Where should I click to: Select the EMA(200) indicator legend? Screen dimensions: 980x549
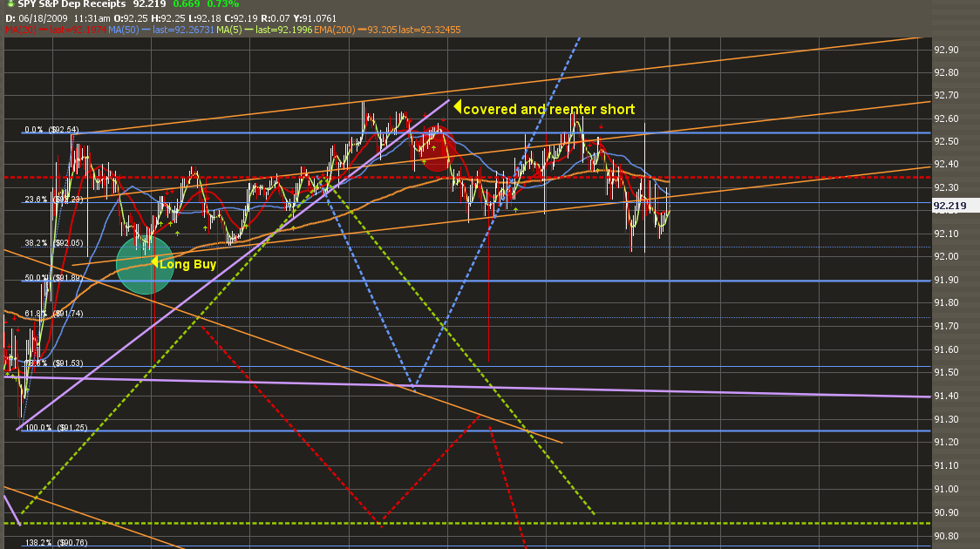pyautogui.click(x=387, y=30)
